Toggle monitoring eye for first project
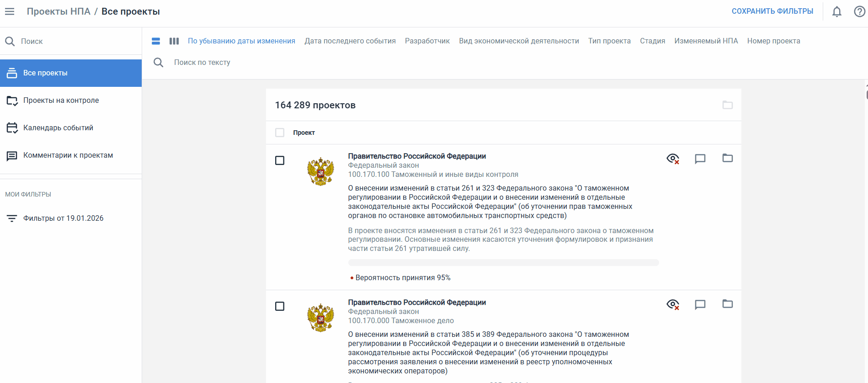The image size is (868, 383). tap(673, 159)
